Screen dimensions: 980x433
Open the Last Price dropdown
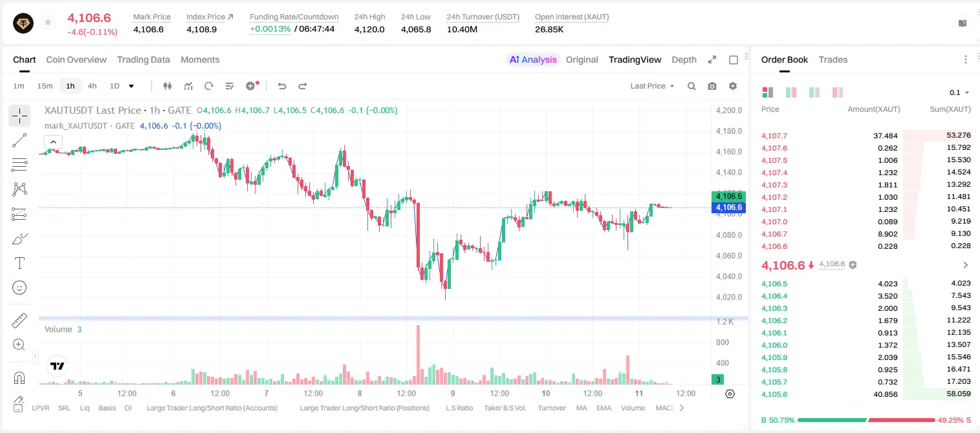[652, 86]
